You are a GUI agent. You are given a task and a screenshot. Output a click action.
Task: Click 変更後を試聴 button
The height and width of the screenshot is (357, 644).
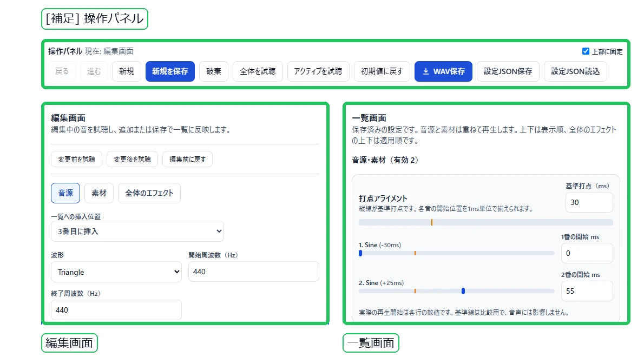pos(132,159)
